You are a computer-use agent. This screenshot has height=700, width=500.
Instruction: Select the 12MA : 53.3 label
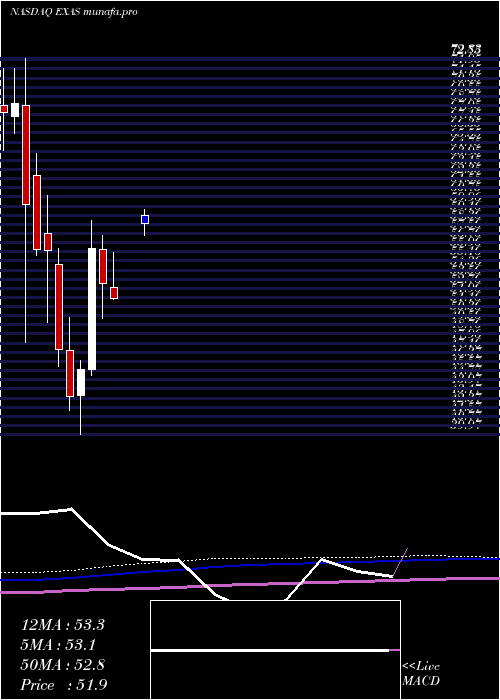(62, 625)
